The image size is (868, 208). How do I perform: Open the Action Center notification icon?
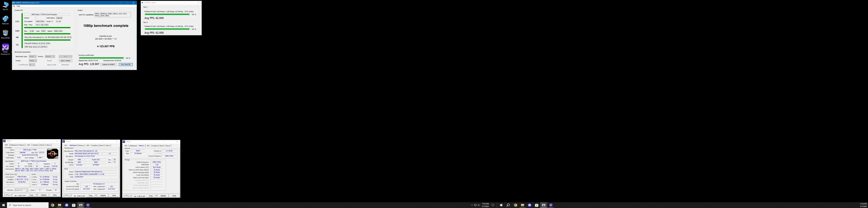pyautogui.click(x=493, y=205)
